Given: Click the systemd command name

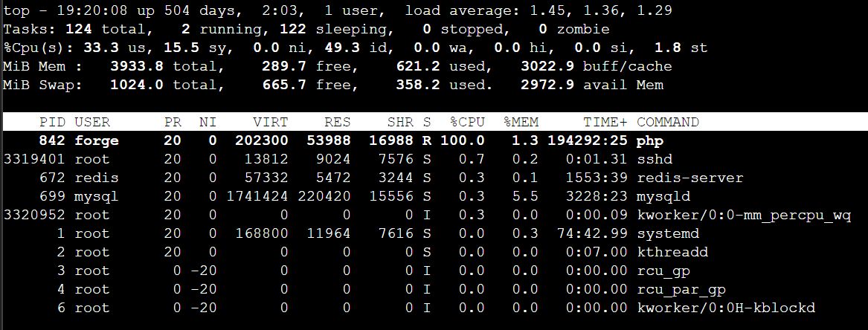Looking at the screenshot, I should point(668,233).
